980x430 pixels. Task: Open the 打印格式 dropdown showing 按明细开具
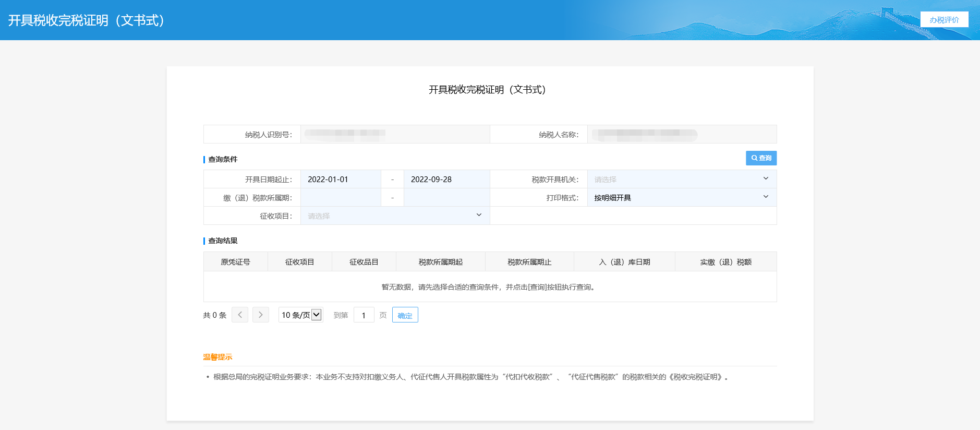[x=682, y=197]
